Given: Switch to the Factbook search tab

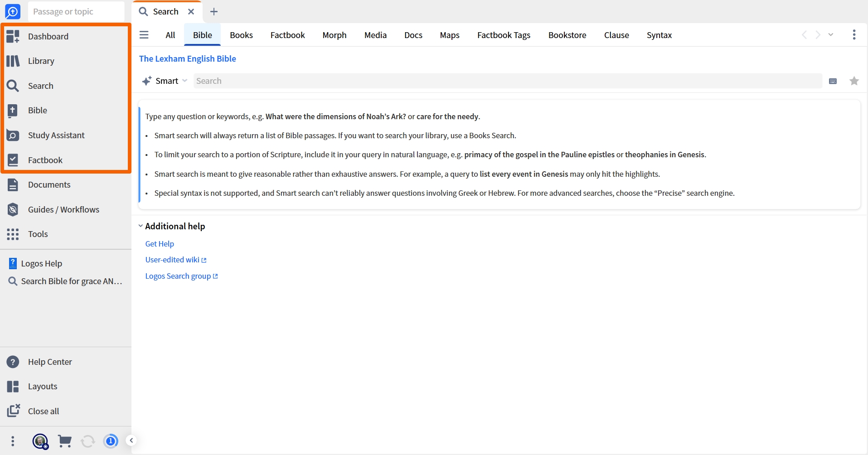Looking at the screenshot, I should tap(288, 35).
